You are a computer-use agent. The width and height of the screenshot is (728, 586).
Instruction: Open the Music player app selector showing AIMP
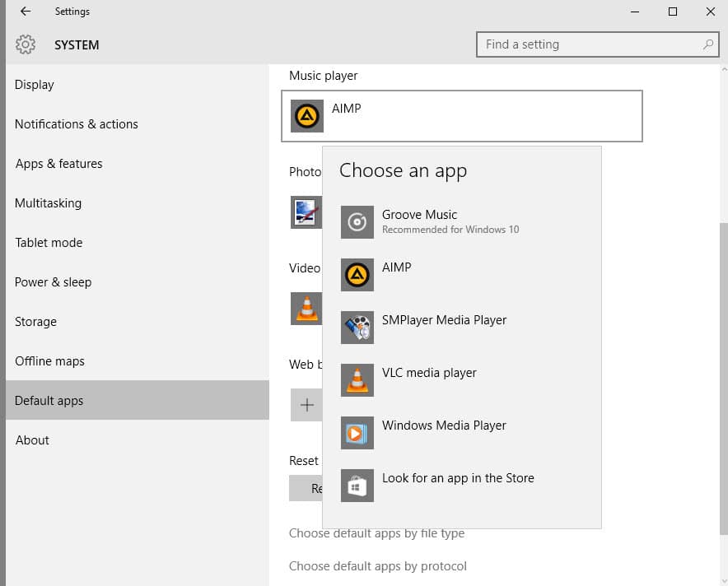462,116
